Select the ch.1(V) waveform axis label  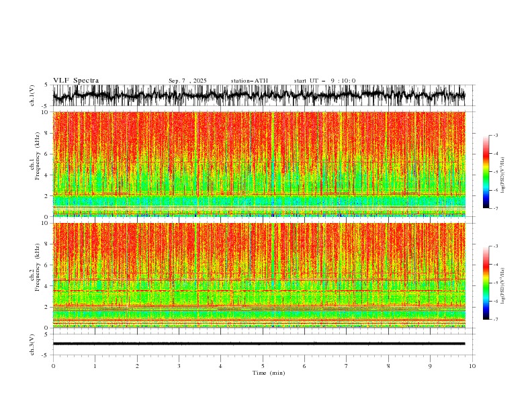point(32,95)
